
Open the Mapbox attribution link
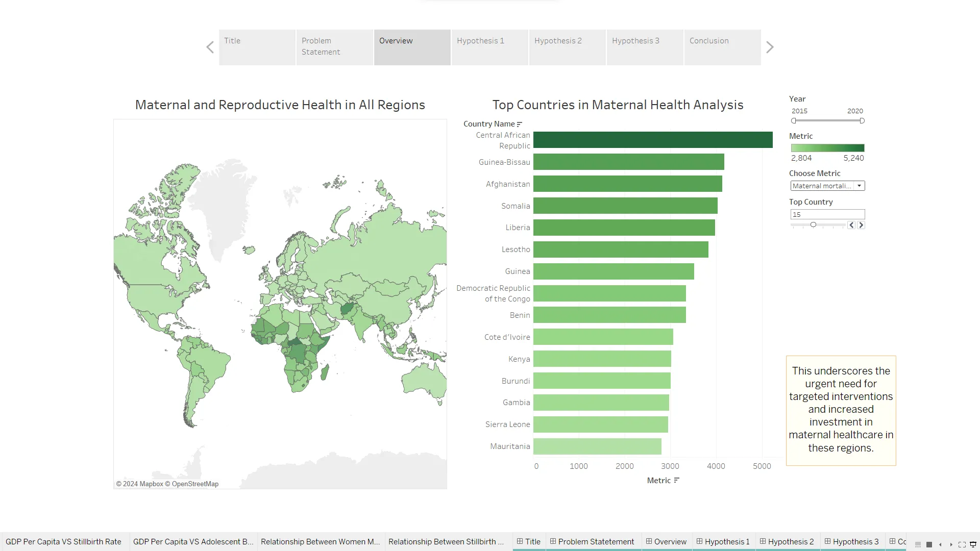click(139, 484)
